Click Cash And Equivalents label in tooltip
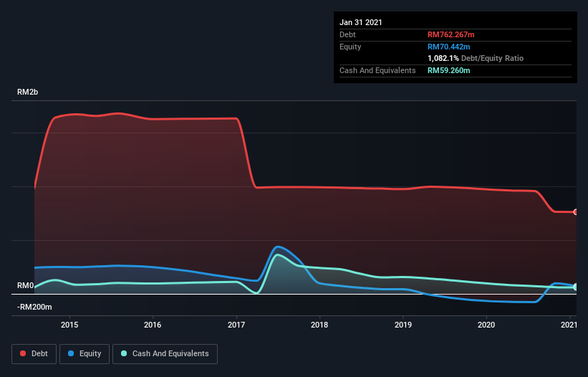 (377, 70)
